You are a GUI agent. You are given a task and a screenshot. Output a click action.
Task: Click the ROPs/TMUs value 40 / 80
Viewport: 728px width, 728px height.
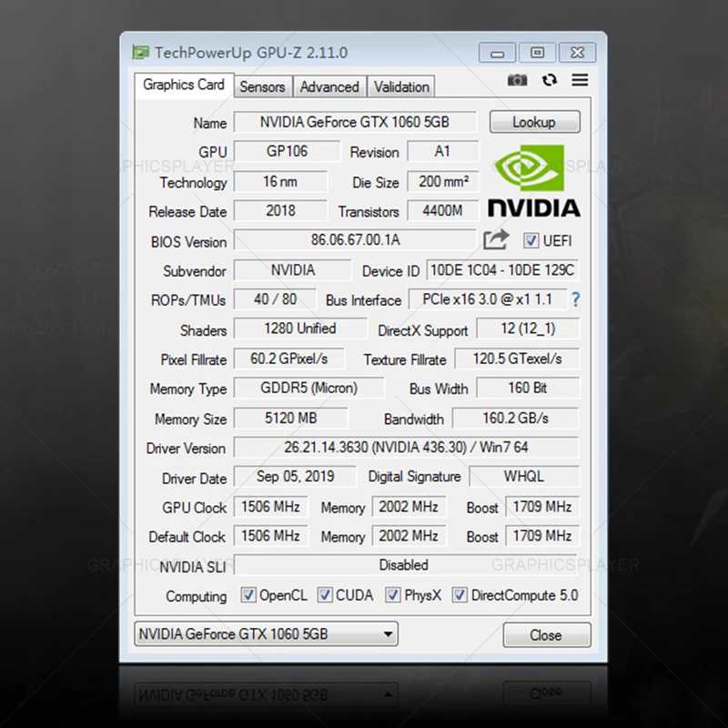(x=276, y=299)
